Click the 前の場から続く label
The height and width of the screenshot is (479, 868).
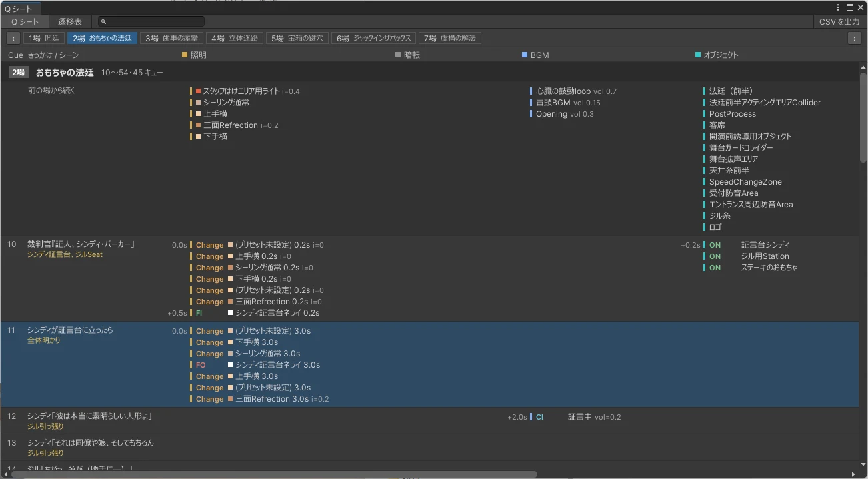pos(51,91)
